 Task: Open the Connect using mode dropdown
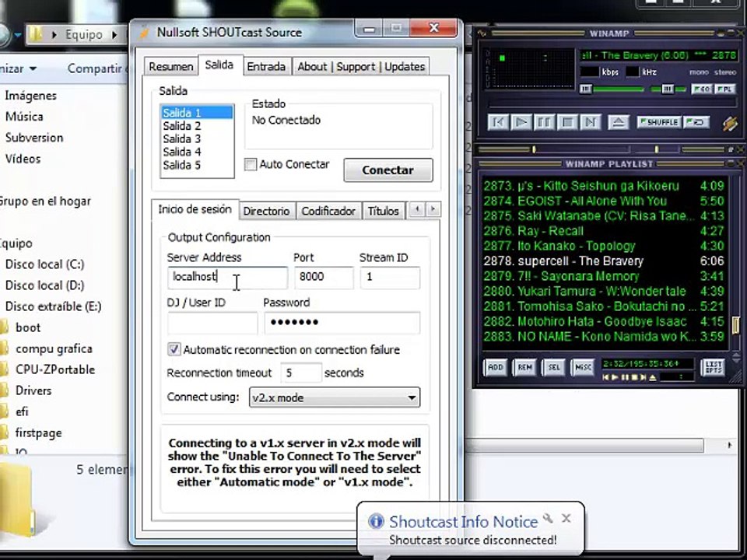(335, 397)
